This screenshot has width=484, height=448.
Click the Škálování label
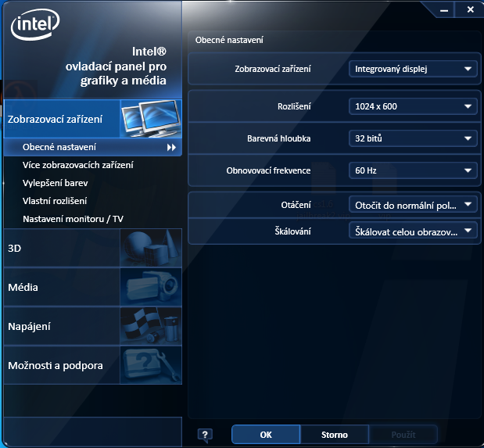click(x=292, y=231)
